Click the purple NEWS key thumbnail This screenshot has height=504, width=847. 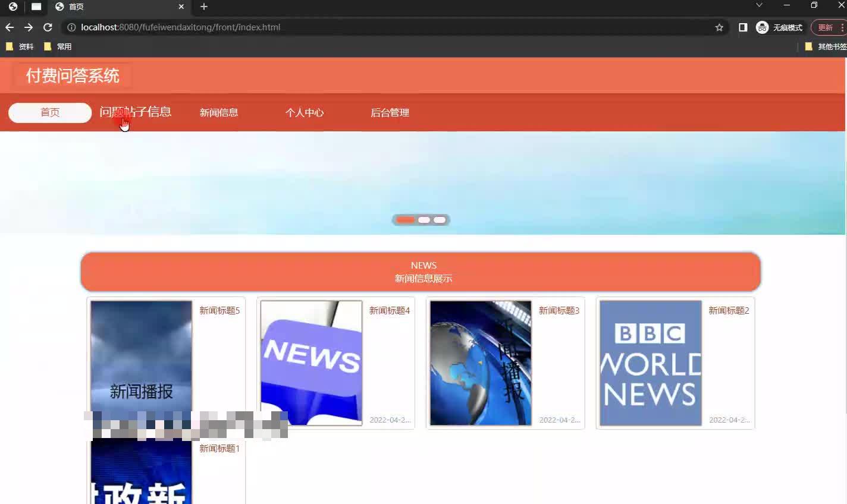pos(312,363)
